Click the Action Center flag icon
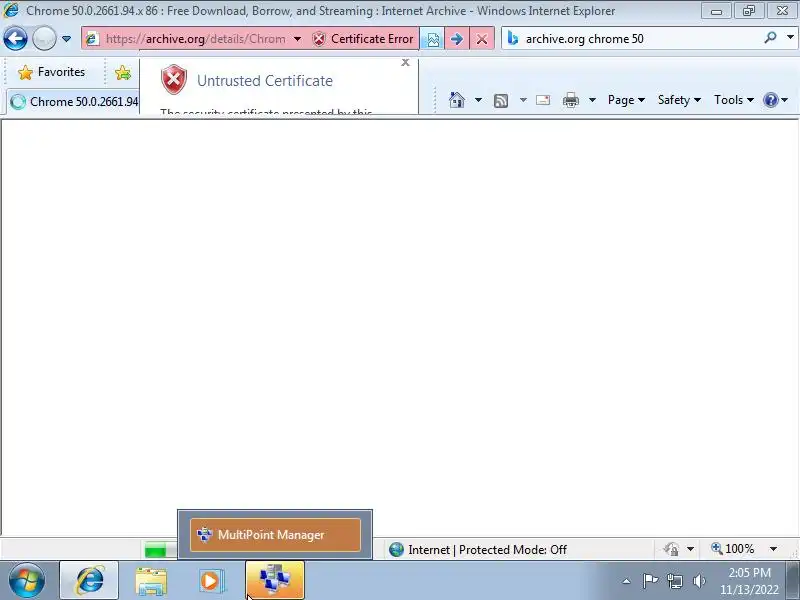 click(x=650, y=581)
